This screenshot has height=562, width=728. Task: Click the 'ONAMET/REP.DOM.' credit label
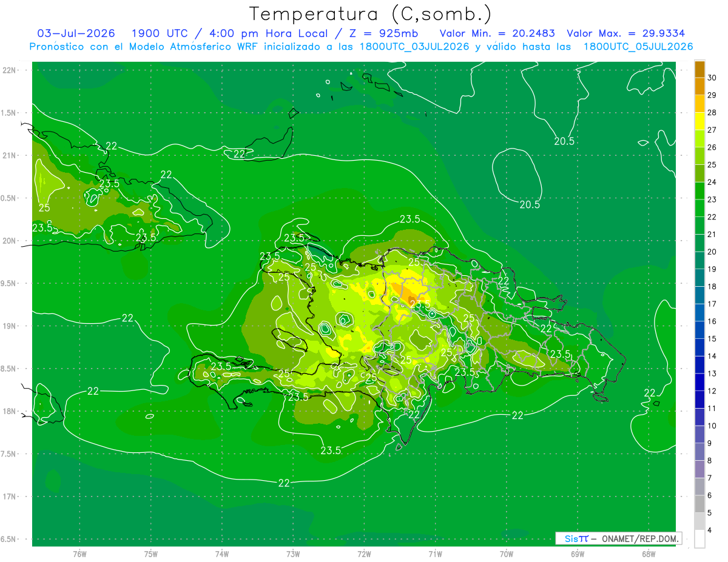[x=639, y=538]
